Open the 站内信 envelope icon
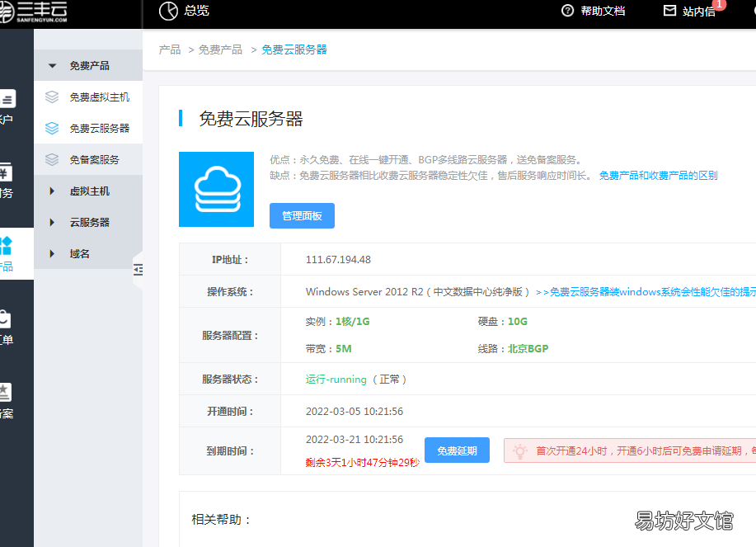 click(x=669, y=10)
